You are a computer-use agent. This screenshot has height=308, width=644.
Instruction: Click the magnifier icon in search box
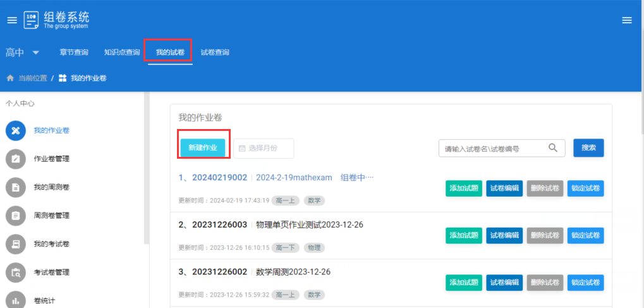click(553, 148)
